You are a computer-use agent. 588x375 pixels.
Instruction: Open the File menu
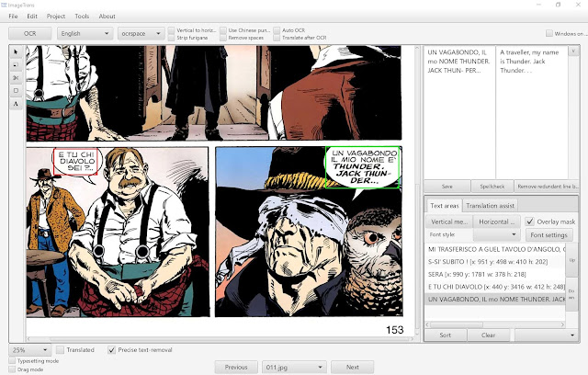(13, 17)
